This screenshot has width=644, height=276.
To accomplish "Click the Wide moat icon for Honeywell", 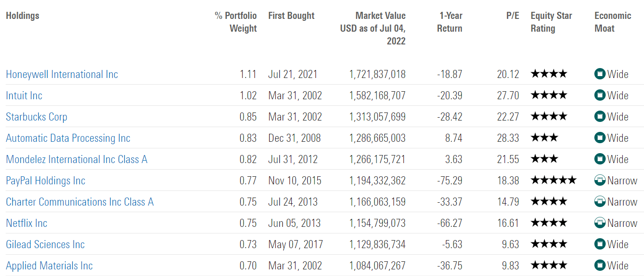I will [600, 74].
